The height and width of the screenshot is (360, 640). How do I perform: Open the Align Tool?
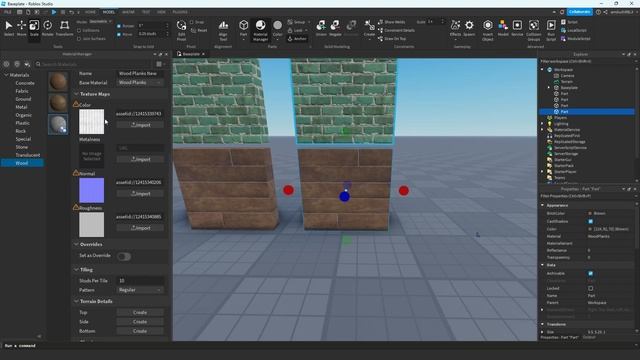[x=223, y=30]
